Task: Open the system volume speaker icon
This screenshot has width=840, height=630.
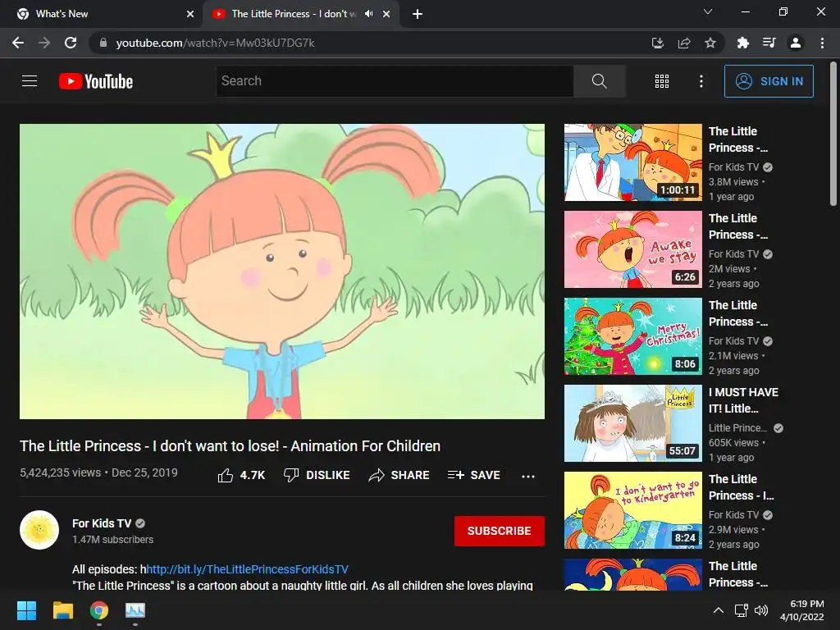Action: [x=760, y=610]
